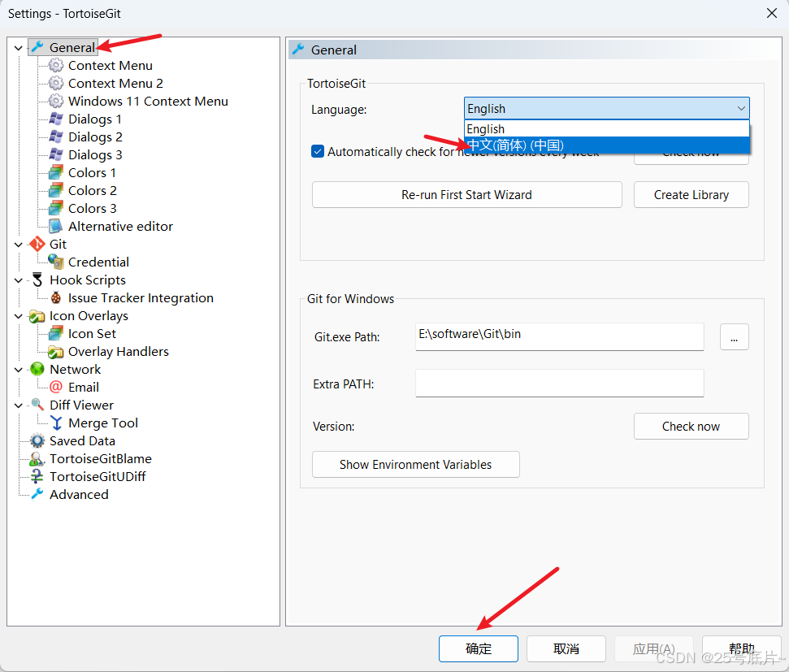Select the Context Menu tree label
This screenshot has width=789, height=672.
[111, 66]
